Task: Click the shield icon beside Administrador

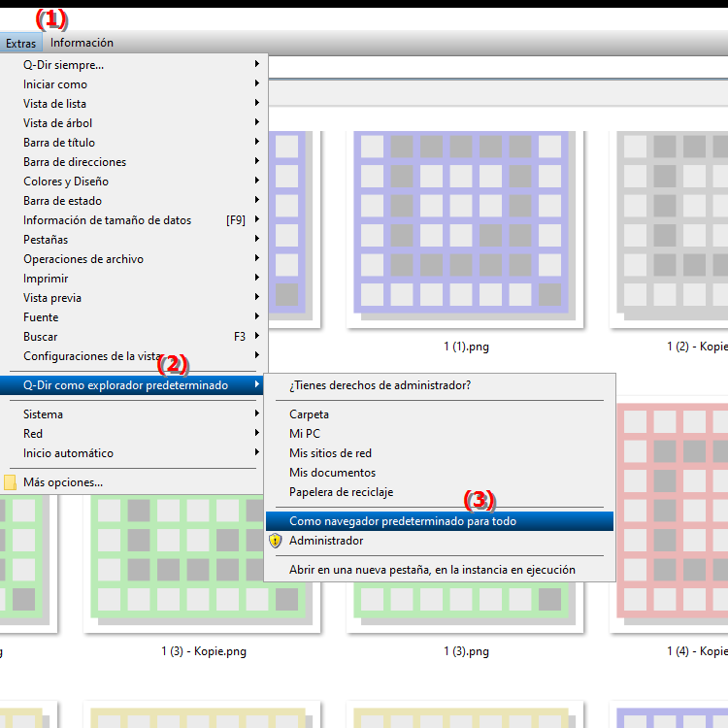Action: click(276, 541)
